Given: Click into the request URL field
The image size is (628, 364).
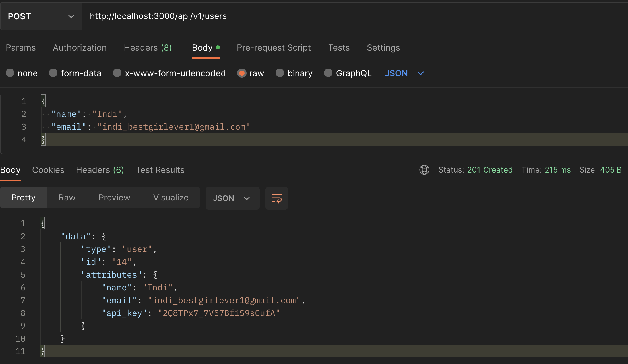Looking at the screenshot, I should pos(341,16).
